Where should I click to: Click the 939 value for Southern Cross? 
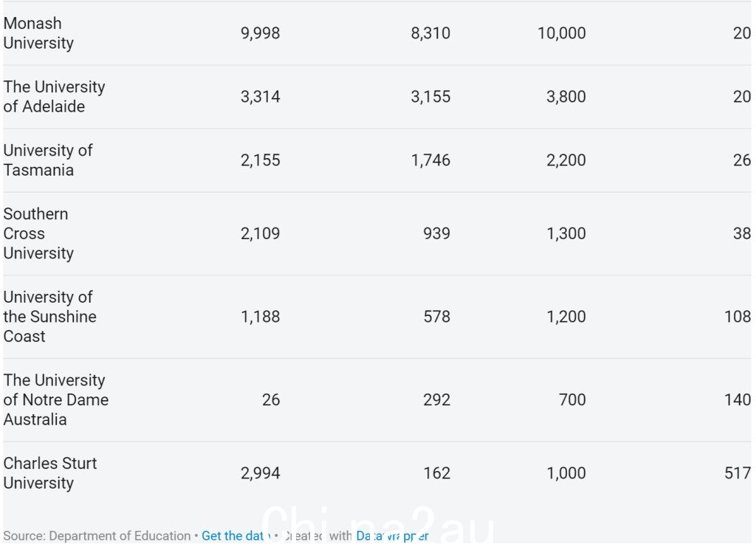tap(437, 233)
